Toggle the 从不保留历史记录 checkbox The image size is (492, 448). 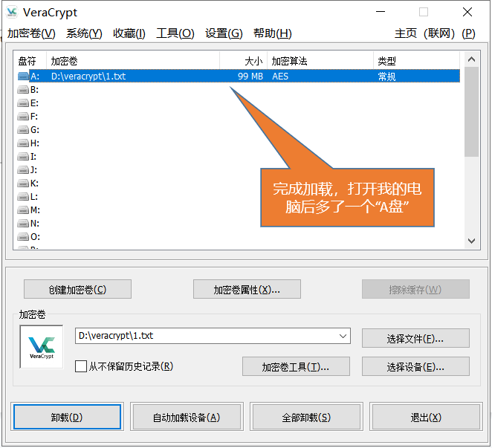(x=81, y=366)
